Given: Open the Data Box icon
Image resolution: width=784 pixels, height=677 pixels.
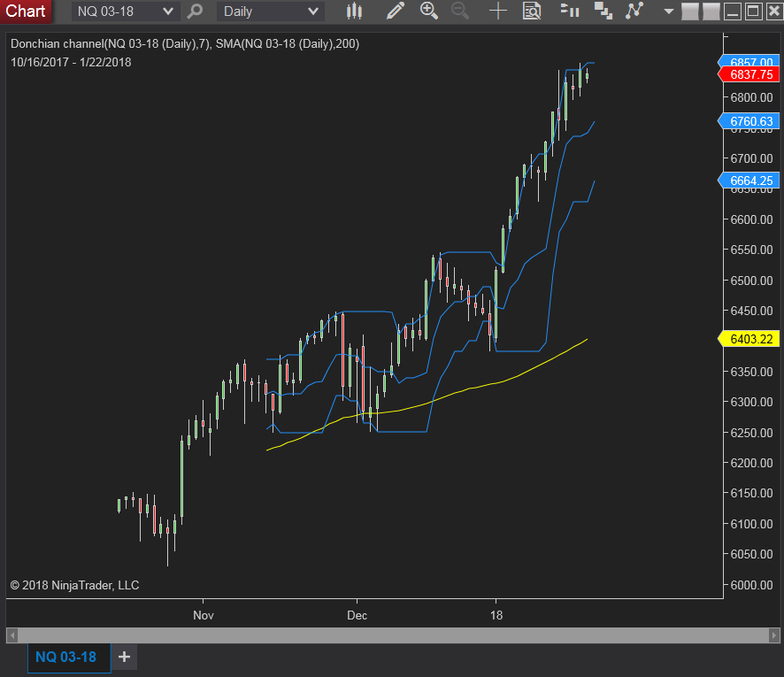Looking at the screenshot, I should point(532,11).
